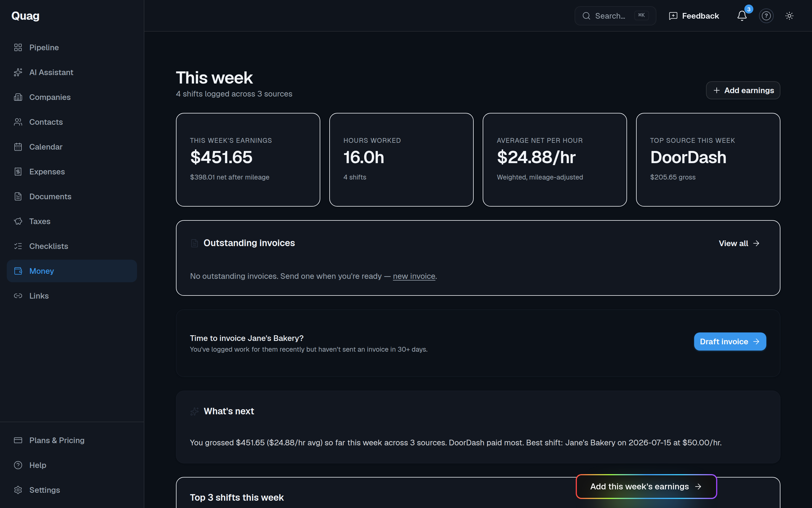Image resolution: width=812 pixels, height=508 pixels.
Task: Select Taxes in the sidebar
Action: (x=72, y=222)
